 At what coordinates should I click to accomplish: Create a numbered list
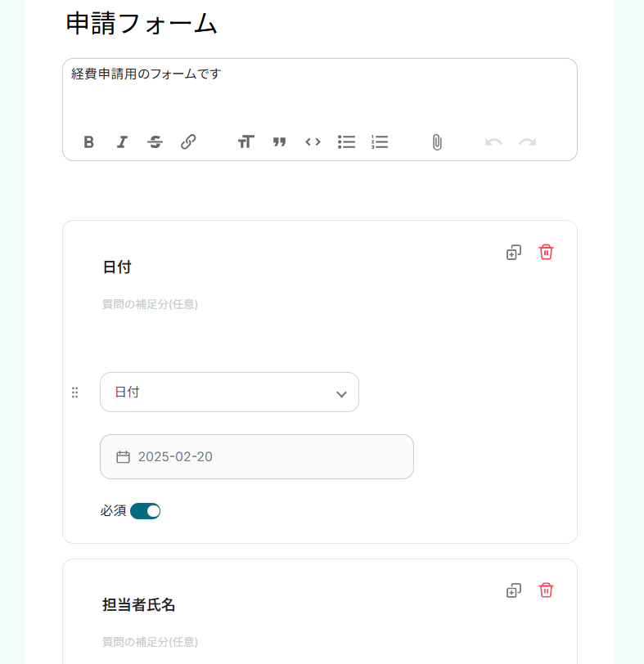pyautogui.click(x=380, y=142)
